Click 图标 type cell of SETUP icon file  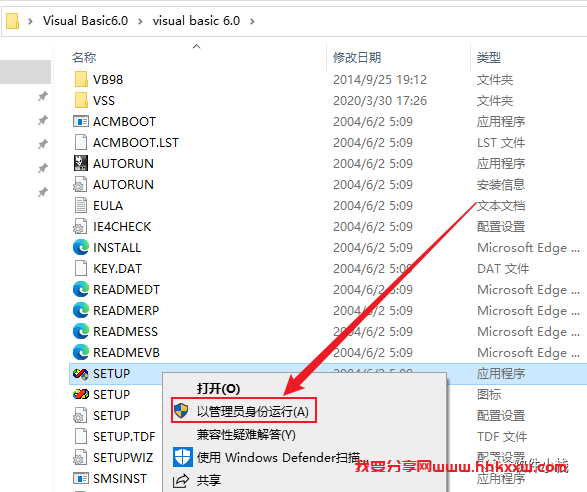pyautogui.click(x=489, y=394)
